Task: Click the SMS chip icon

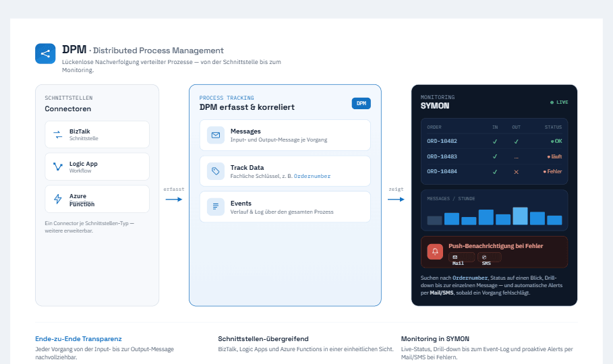Action: [484, 257]
